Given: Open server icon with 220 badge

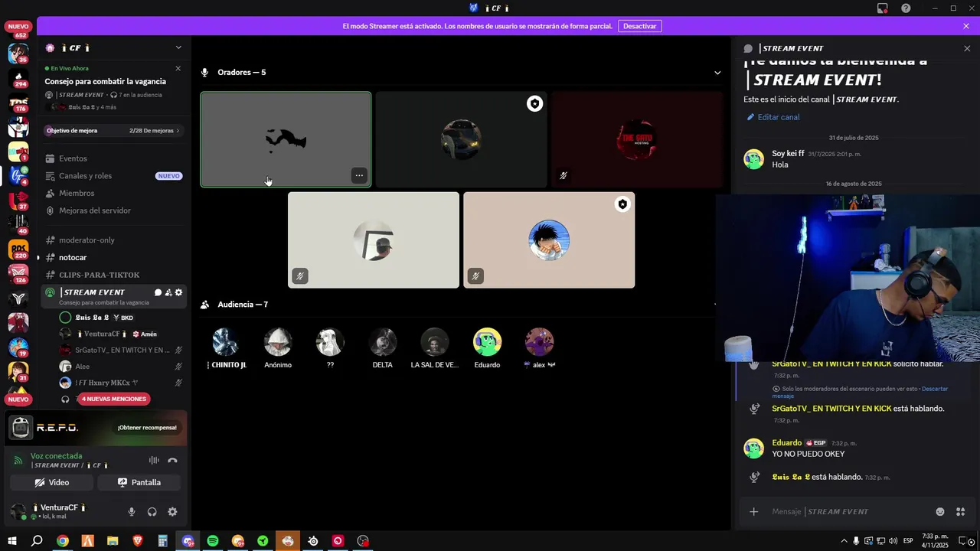Looking at the screenshot, I should (18, 249).
